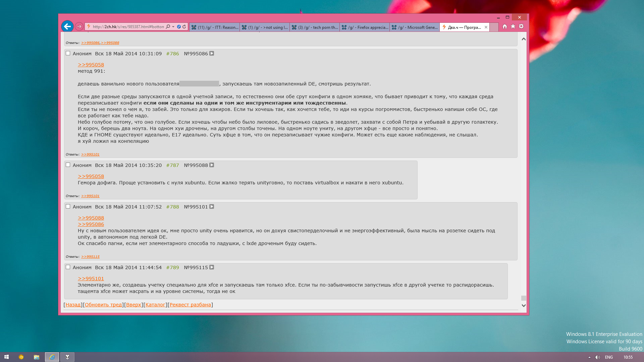644x362 pixels.
Task: Check the checkbox for post #787
Action: pyautogui.click(x=68, y=165)
